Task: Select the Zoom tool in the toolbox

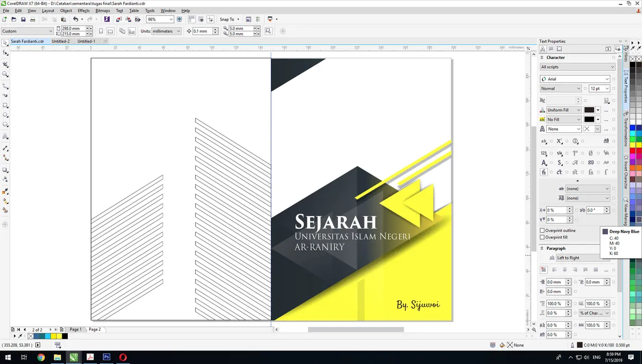Action: (6, 74)
